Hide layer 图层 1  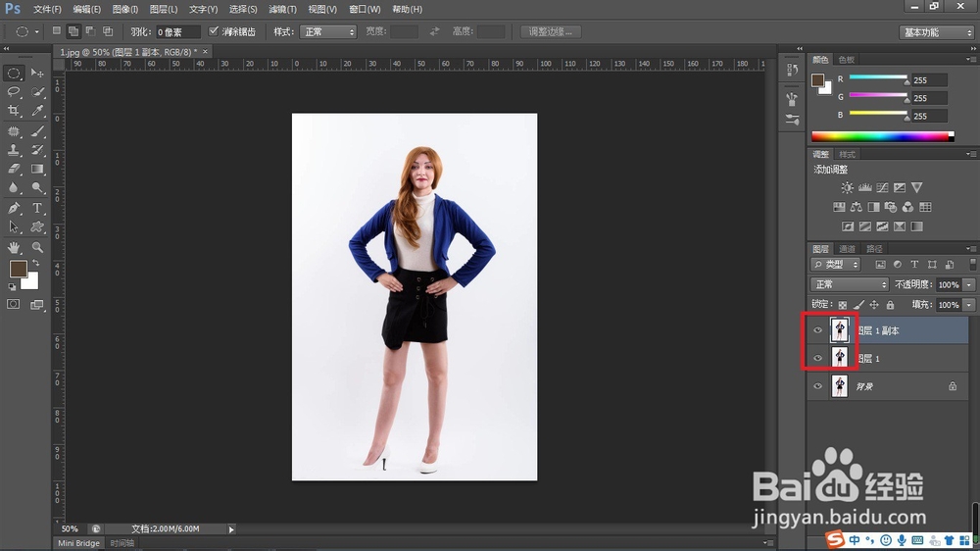click(x=817, y=359)
